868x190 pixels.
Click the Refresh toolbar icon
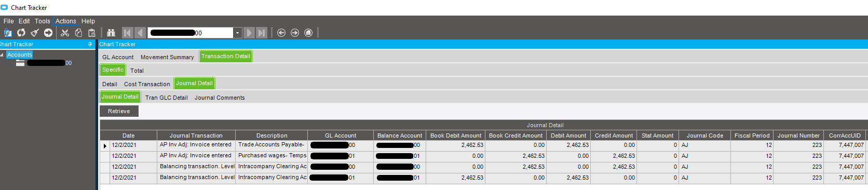pos(21,33)
